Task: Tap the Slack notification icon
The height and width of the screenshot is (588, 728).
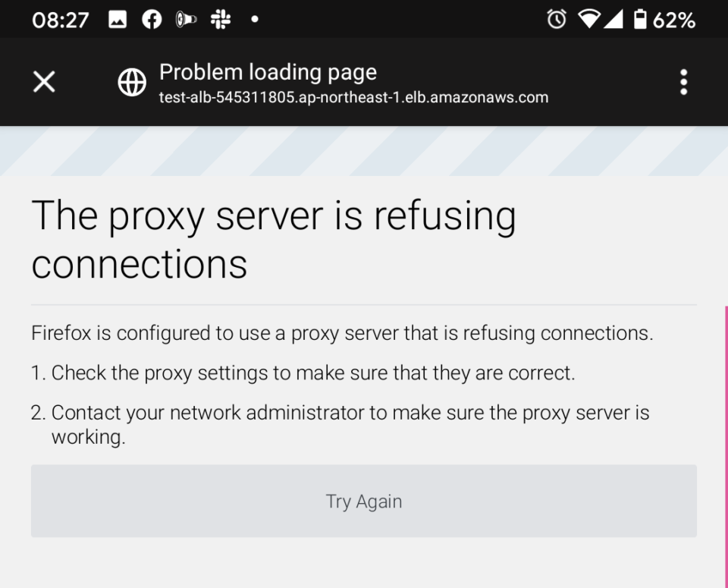Action: click(221, 20)
